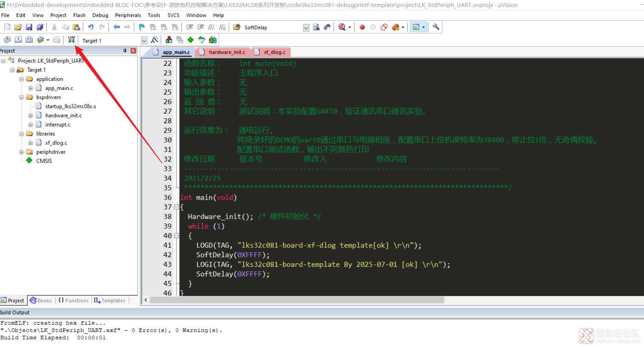The width and height of the screenshot is (644, 347).
Task: Download code to flash with the LOAD icon
Action: pyautogui.click(x=71, y=40)
